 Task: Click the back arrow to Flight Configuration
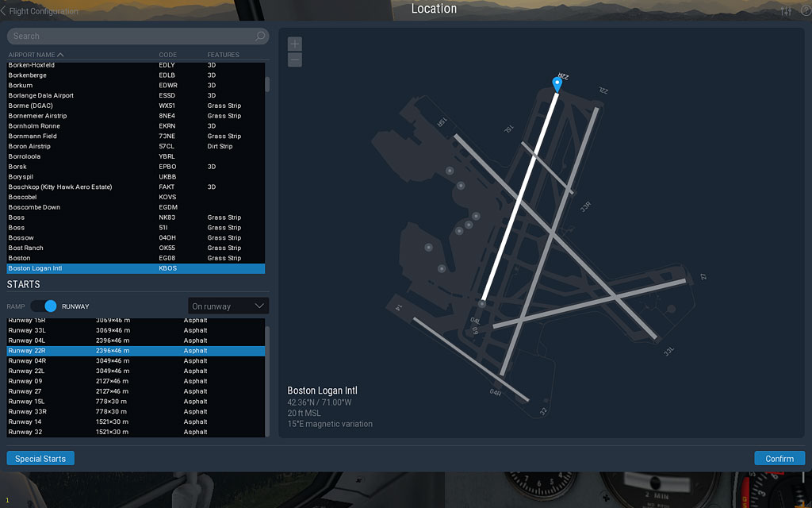(x=4, y=11)
